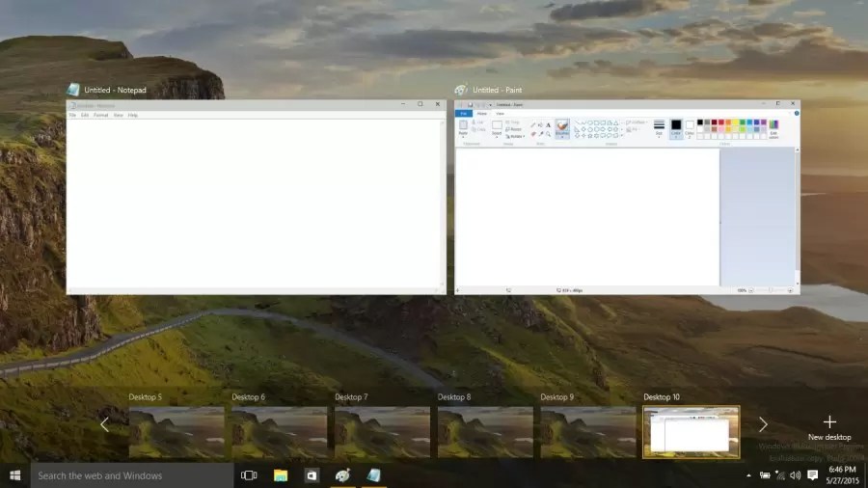Open the Paint Help question mark icon
The width and height of the screenshot is (868, 488).
[797, 114]
